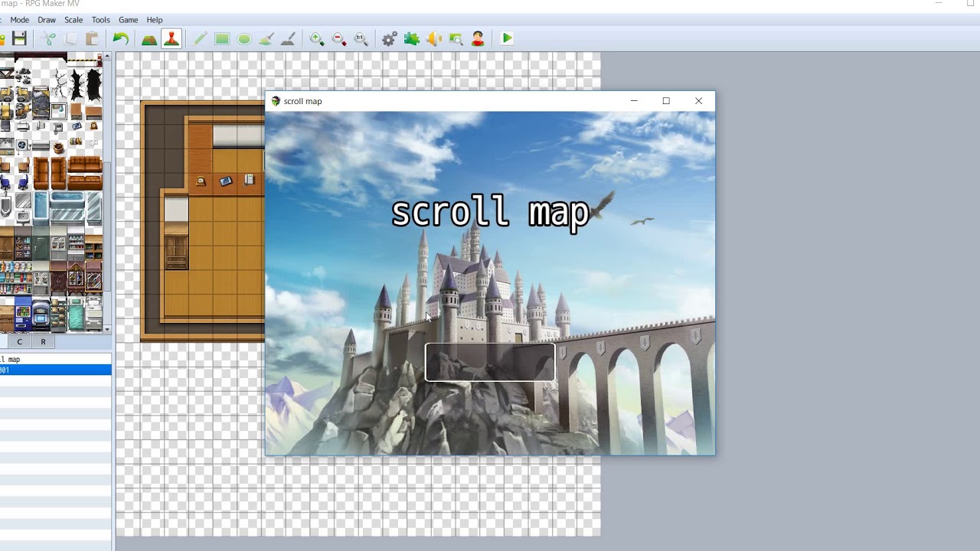Click the Cut scissors icon

click(x=48, y=38)
